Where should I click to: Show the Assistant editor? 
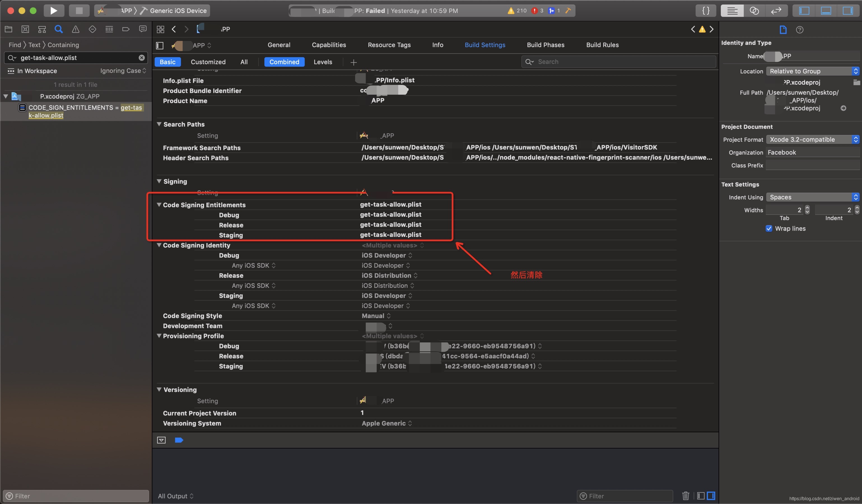pyautogui.click(x=754, y=11)
